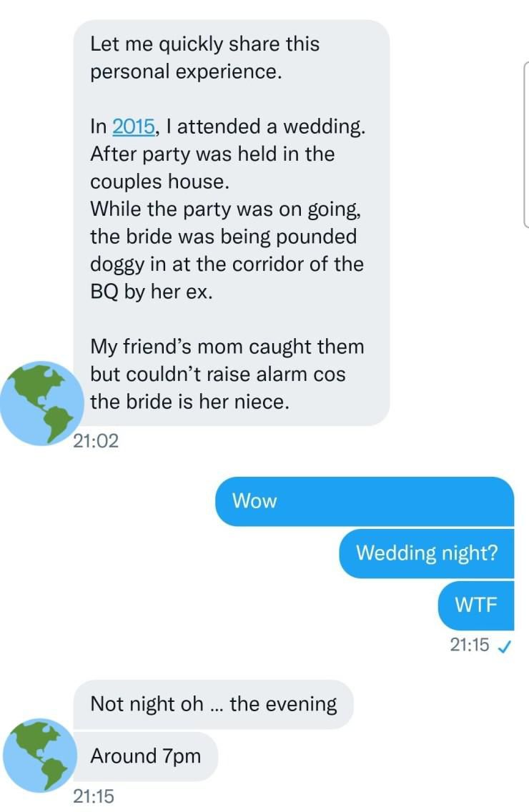The width and height of the screenshot is (529, 812).
Task: Click the "the bride is her niece." line
Action: coord(189,401)
